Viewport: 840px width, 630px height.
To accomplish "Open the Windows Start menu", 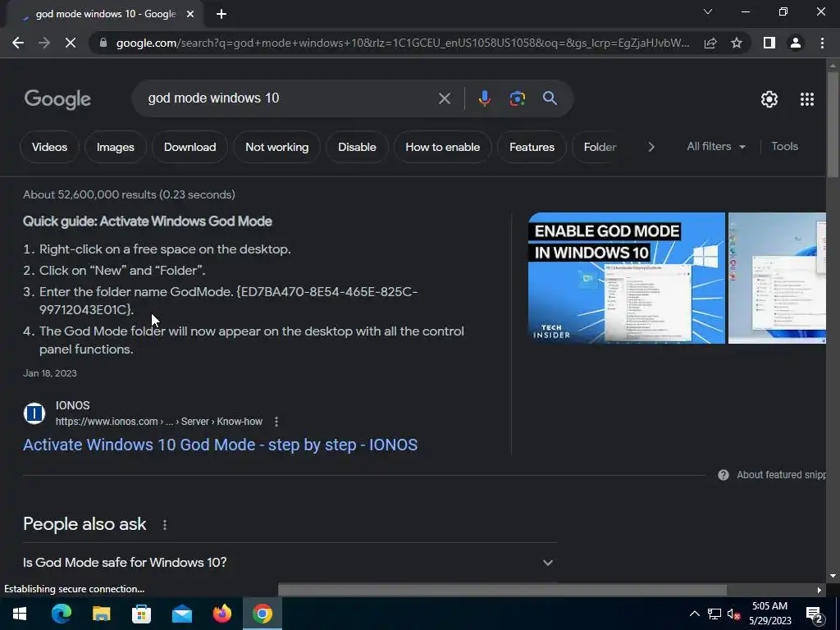I will pos(20,614).
